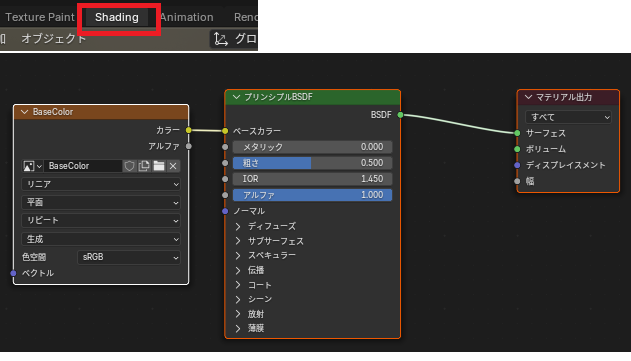Viewport: 631px width, 361px height.
Task: Open the すべて target dropdown in material output
Action: [x=568, y=117]
